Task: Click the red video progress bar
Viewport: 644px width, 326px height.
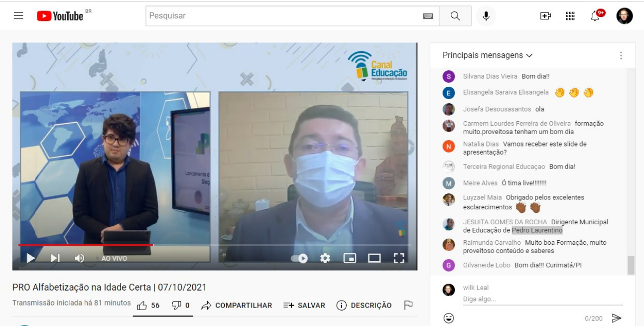Action: 86,245
